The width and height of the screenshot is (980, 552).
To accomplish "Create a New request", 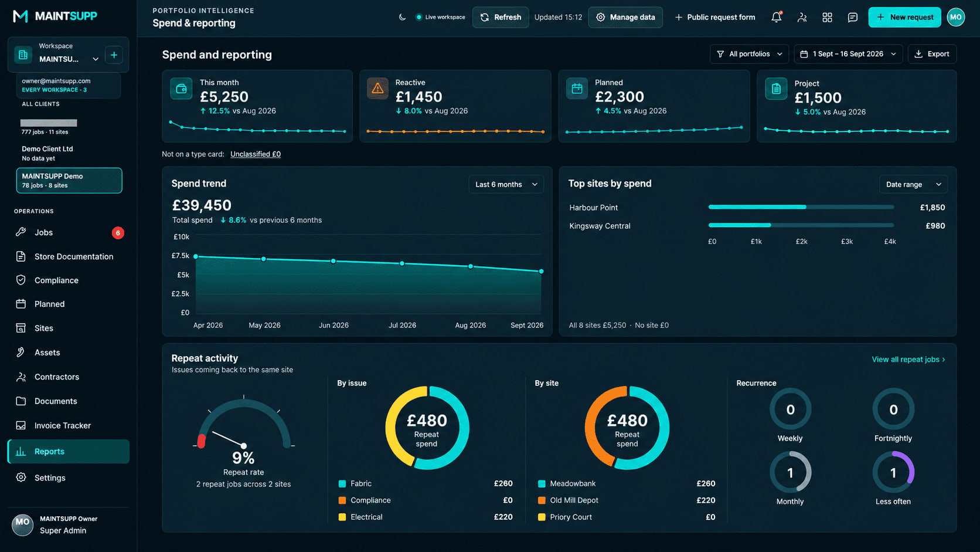I will [904, 17].
